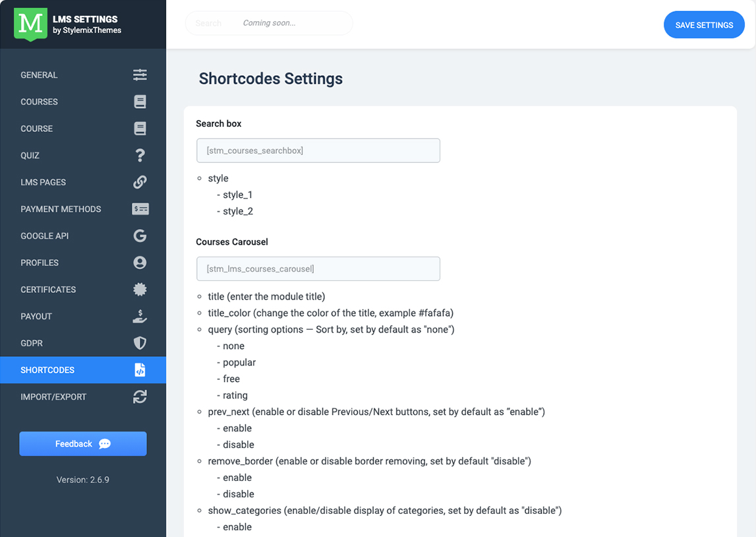Click the Payout hand-with-dollar icon

click(x=140, y=317)
